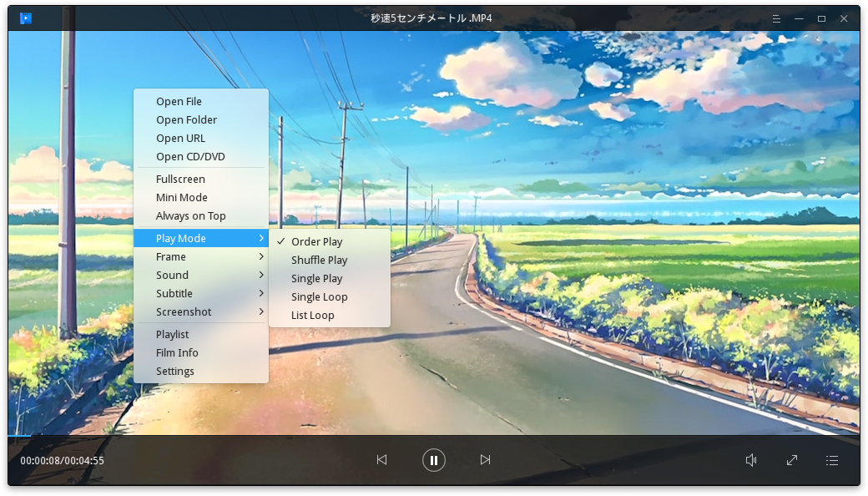The width and height of the screenshot is (868, 496).
Task: Toggle Fullscreen from context menu
Action: [x=201, y=179]
